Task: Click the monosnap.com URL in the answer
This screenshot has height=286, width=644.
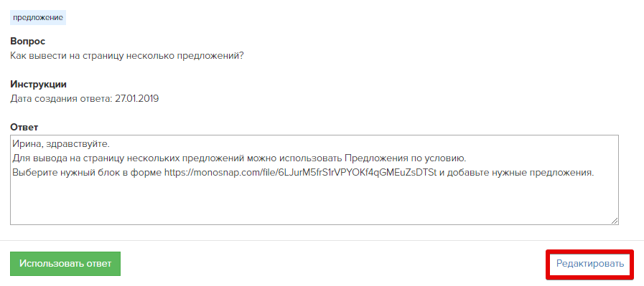Action: (x=300, y=173)
